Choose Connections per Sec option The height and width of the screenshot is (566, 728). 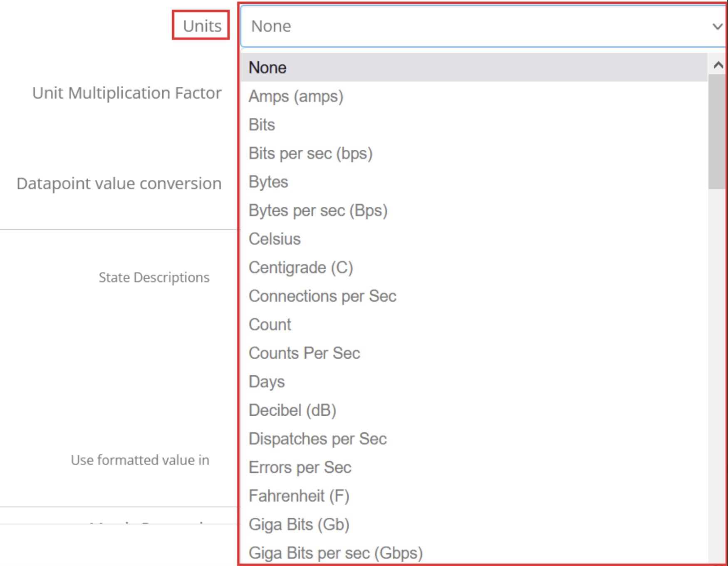(x=322, y=296)
